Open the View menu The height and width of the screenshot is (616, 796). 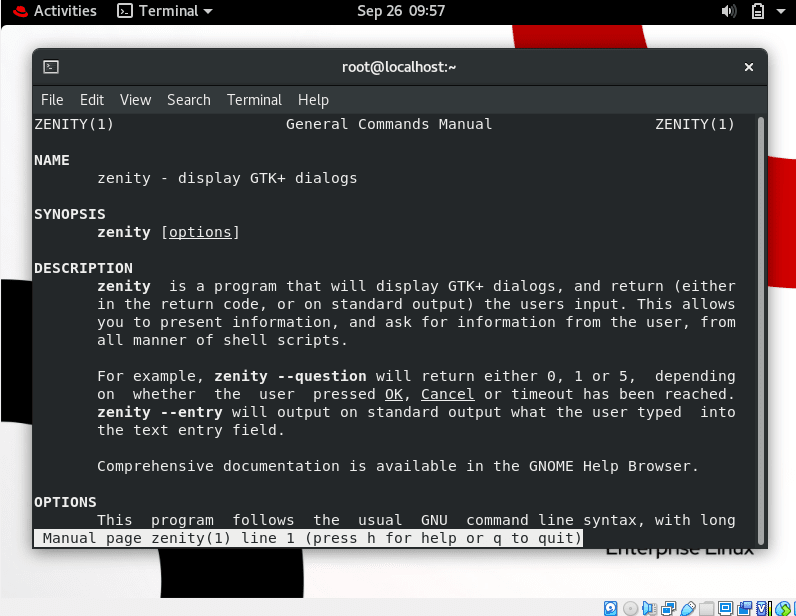(x=135, y=100)
